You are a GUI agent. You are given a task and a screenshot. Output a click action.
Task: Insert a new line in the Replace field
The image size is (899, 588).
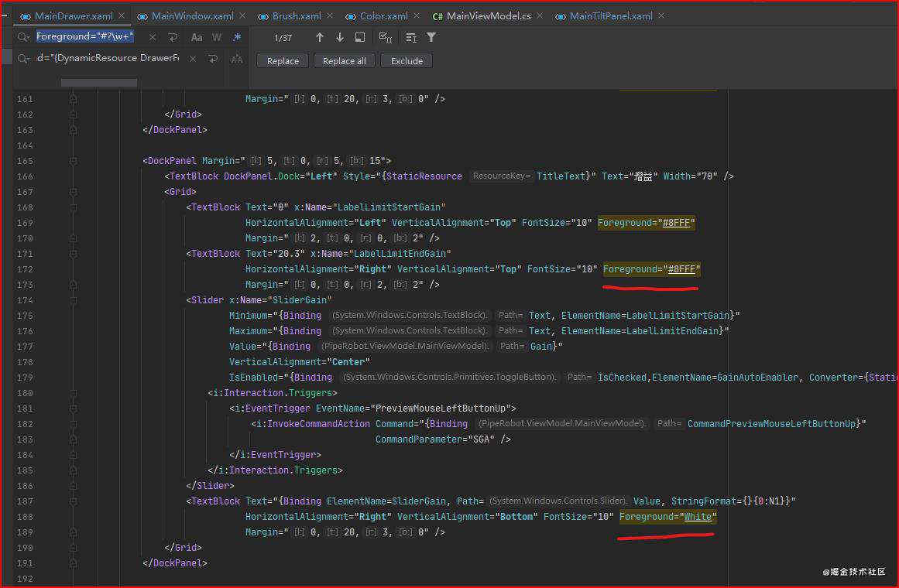point(213,59)
